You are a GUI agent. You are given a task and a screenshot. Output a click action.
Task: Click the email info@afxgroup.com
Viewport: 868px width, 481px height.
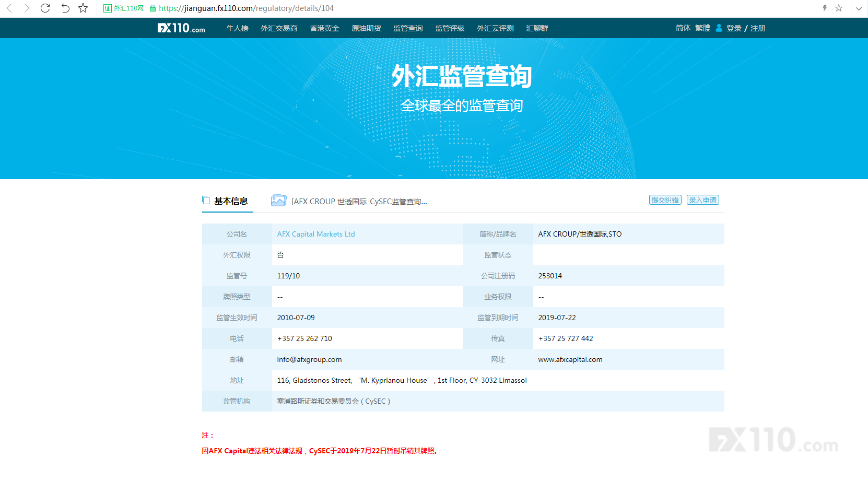[x=309, y=359]
